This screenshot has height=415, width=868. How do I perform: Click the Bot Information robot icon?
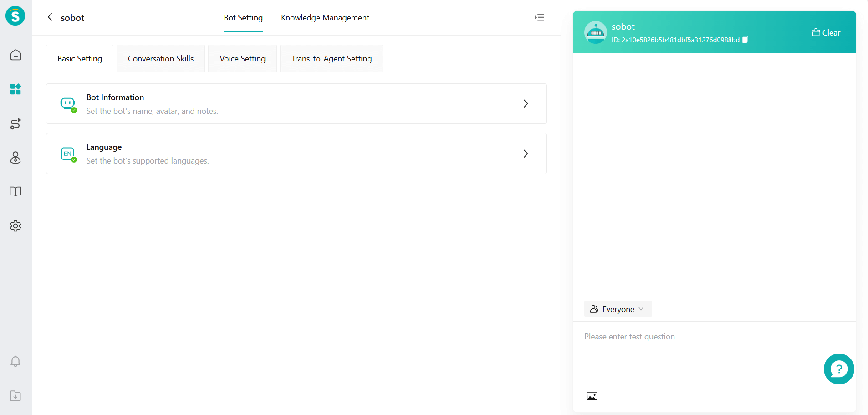tap(68, 104)
